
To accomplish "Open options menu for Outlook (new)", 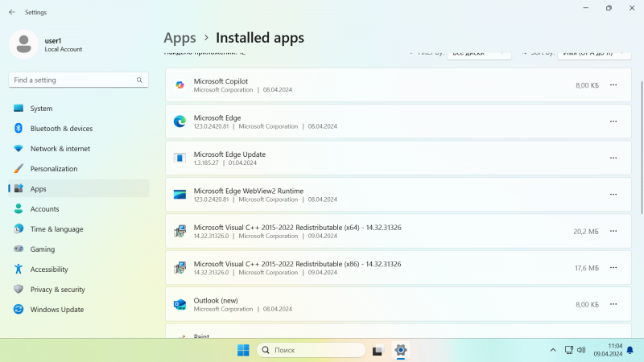I will pyautogui.click(x=613, y=304).
